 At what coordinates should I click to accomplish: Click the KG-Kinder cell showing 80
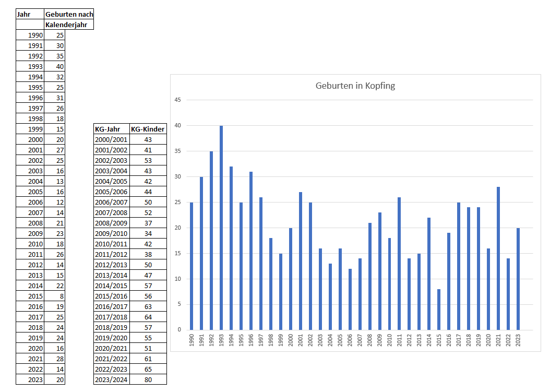point(148,379)
